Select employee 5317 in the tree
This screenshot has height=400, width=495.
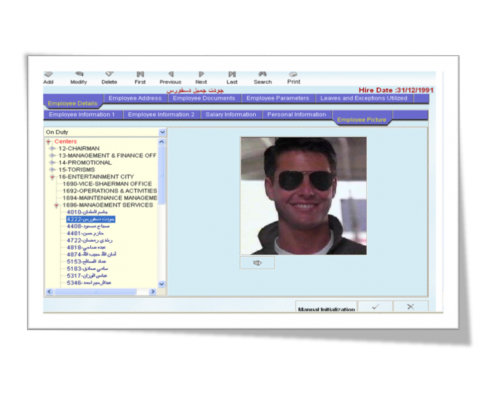[87, 276]
